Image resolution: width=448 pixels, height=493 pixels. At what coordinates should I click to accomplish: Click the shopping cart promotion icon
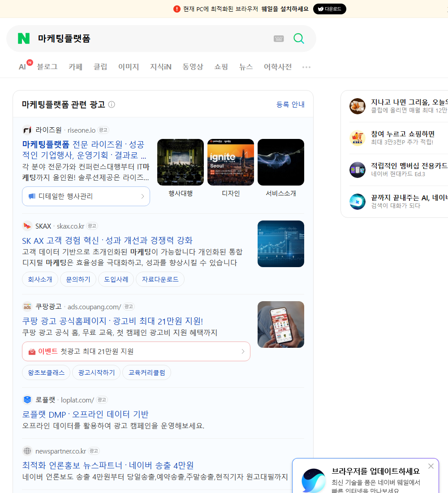pyautogui.click(x=358, y=138)
